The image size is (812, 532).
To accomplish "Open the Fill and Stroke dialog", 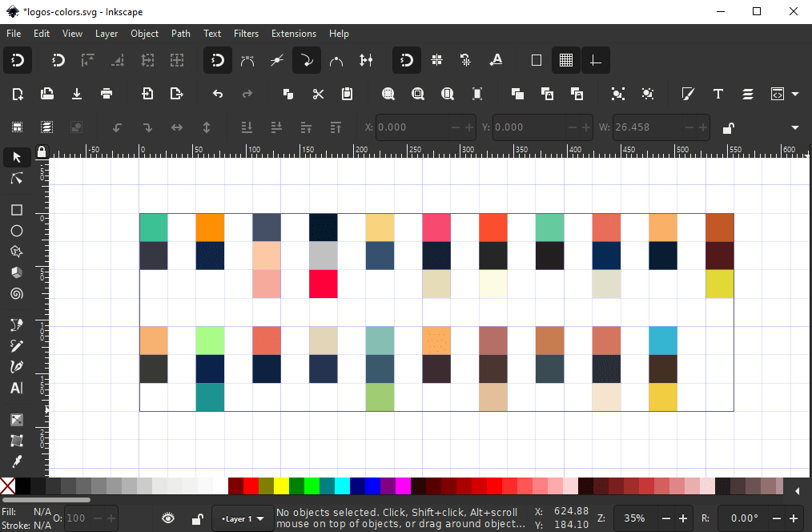I will click(688, 94).
